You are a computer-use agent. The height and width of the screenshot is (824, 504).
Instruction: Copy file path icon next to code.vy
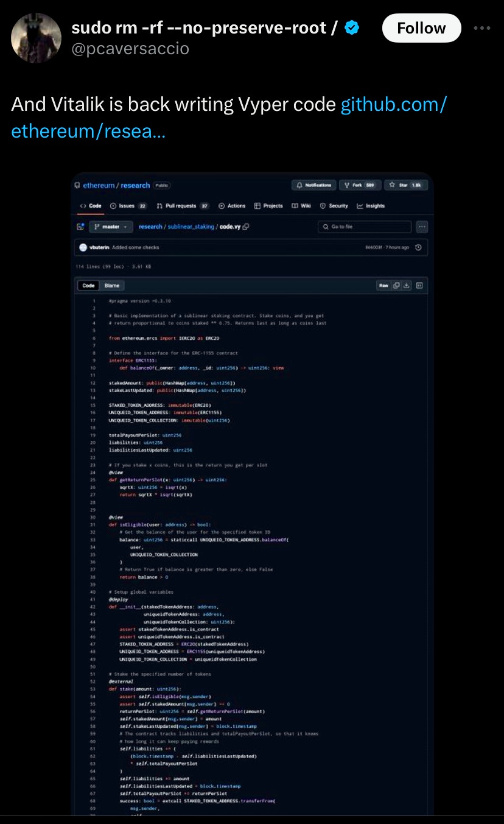[x=246, y=227]
